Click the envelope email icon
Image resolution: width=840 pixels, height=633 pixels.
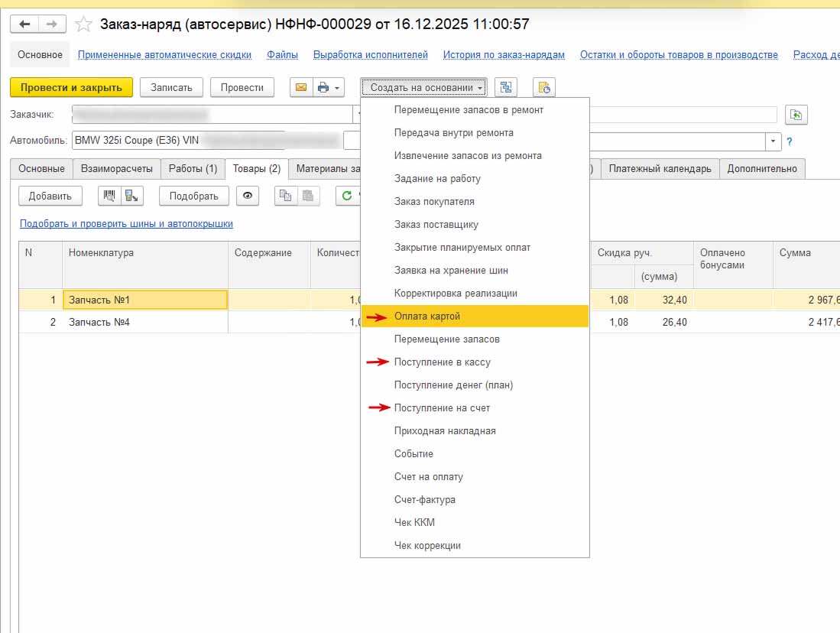pos(300,87)
